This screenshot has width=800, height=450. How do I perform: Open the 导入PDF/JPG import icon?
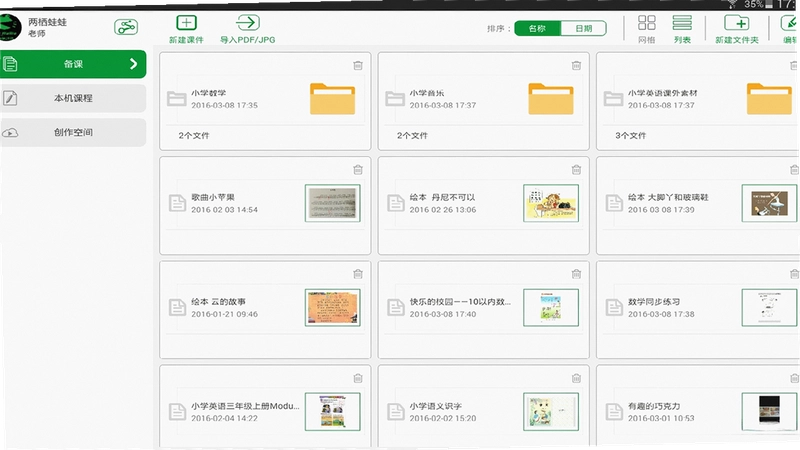pyautogui.click(x=248, y=22)
